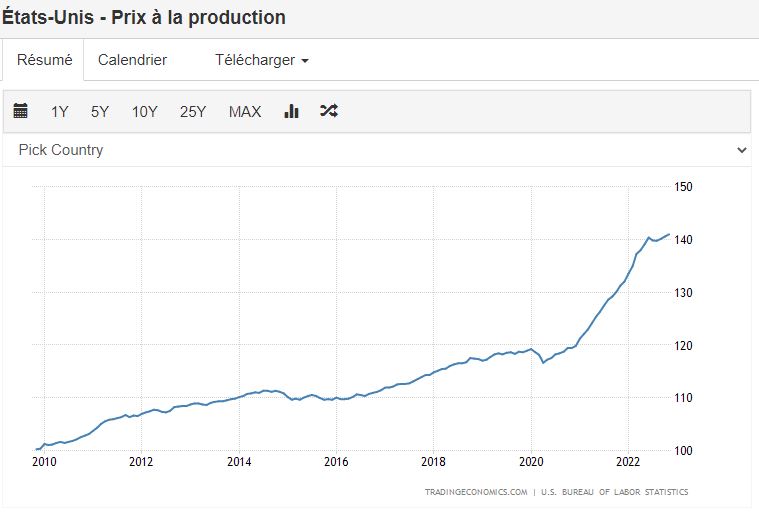The width and height of the screenshot is (759, 513).
Task: Open the calendar date range icon
Action: (20, 111)
